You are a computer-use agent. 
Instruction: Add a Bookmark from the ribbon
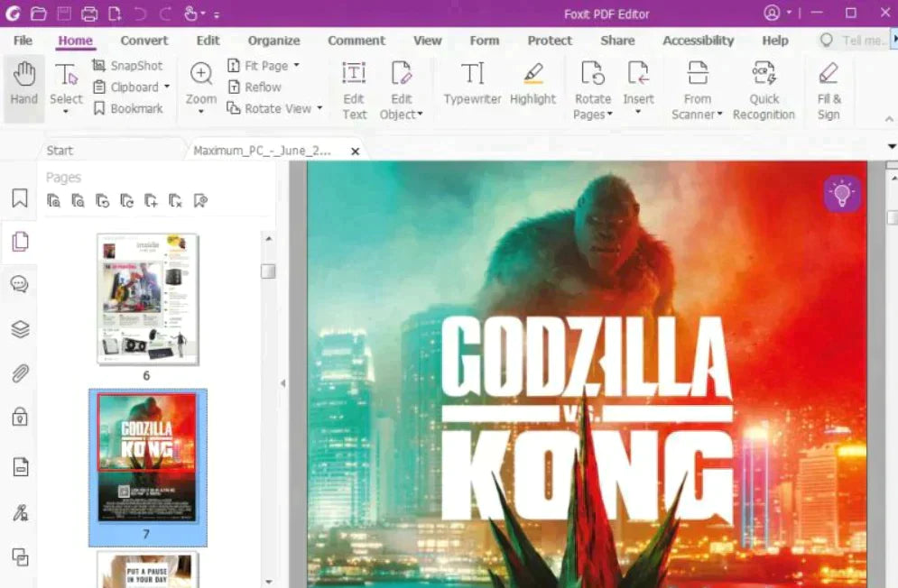point(128,108)
